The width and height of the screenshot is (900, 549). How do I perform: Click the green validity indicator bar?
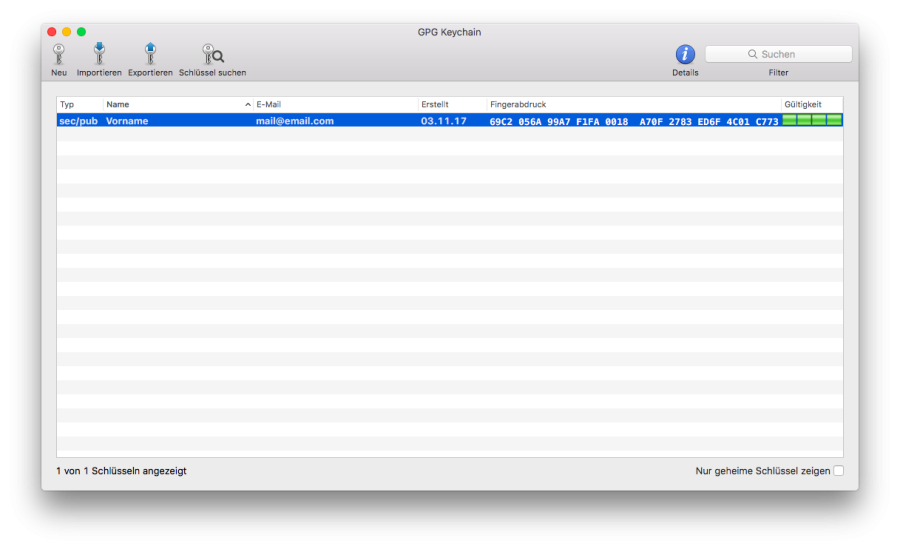(x=811, y=120)
